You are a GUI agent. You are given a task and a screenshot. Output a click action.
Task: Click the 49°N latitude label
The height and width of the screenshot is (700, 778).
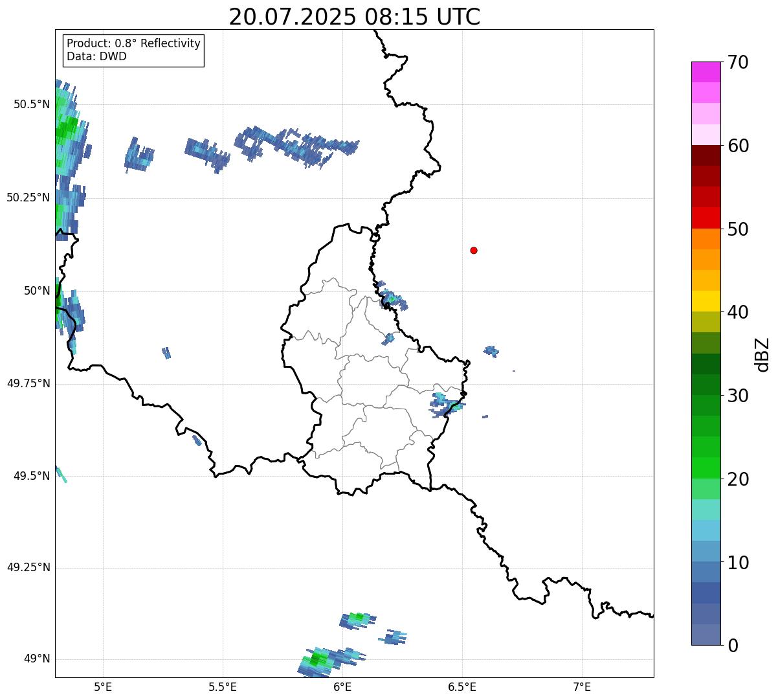click(37, 659)
